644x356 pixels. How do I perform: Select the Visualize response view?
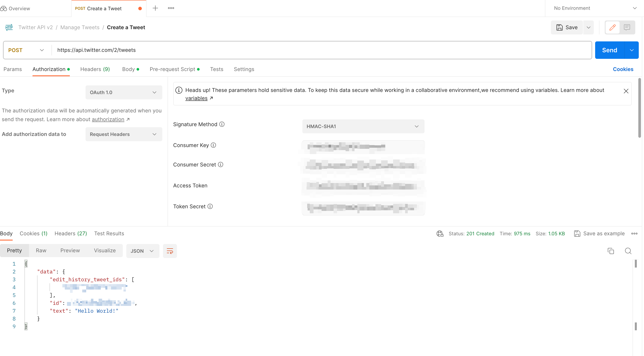[105, 250]
